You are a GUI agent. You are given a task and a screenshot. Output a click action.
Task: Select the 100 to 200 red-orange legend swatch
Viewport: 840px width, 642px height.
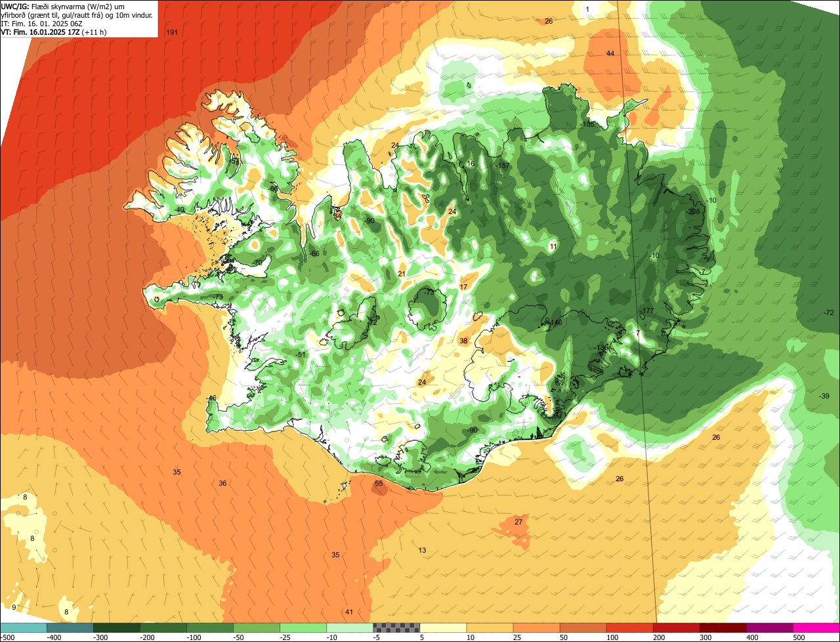tap(629, 628)
